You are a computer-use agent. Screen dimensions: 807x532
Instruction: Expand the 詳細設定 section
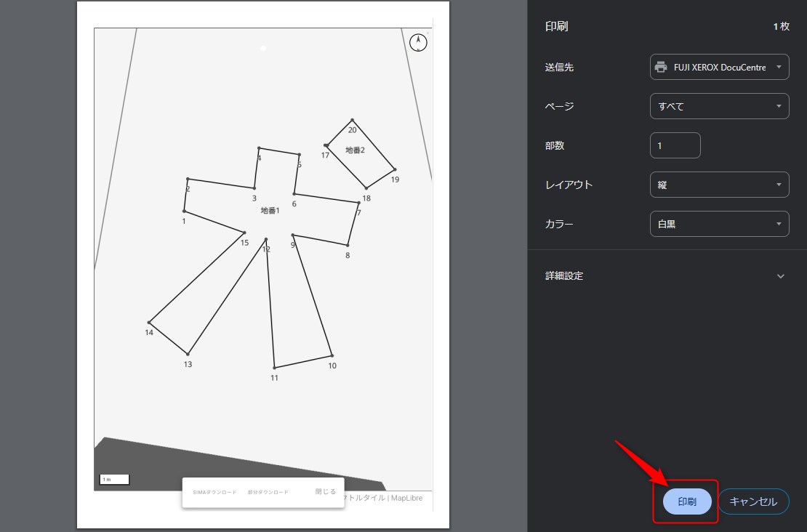[780, 276]
